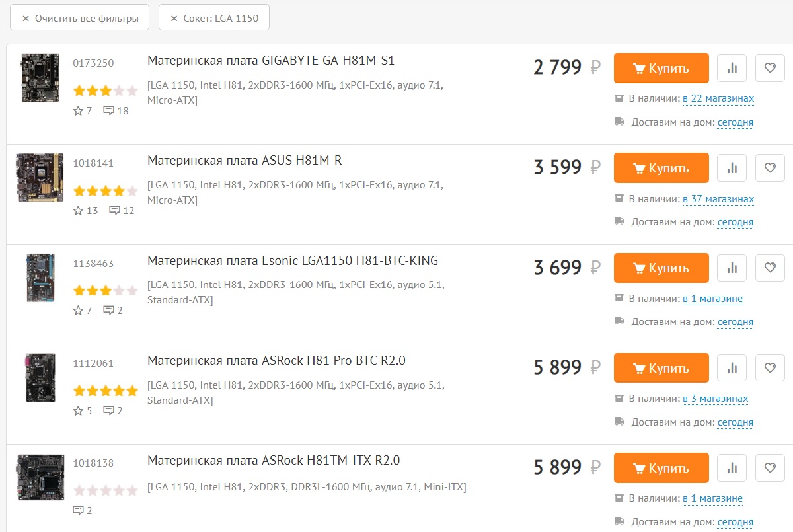Add ASUS H81M-R to comparison chart
The image size is (793, 532).
pos(732,168)
